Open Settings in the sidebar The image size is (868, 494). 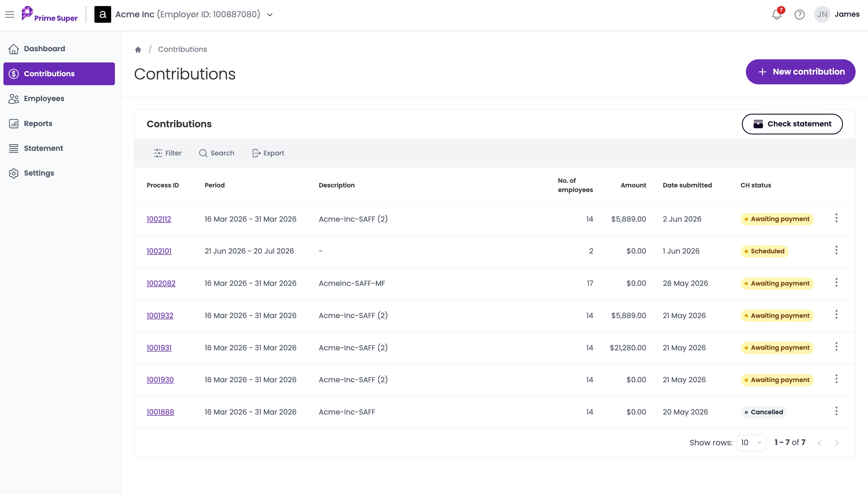[59, 173]
